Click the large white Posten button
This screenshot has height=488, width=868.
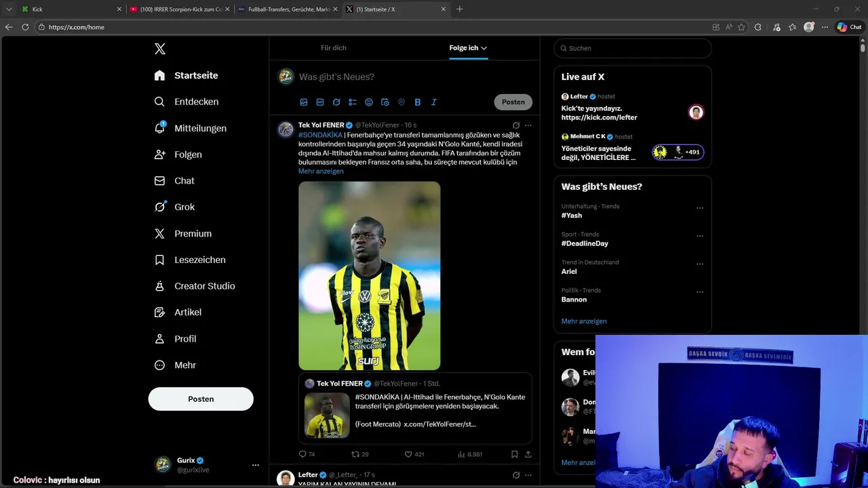201,399
